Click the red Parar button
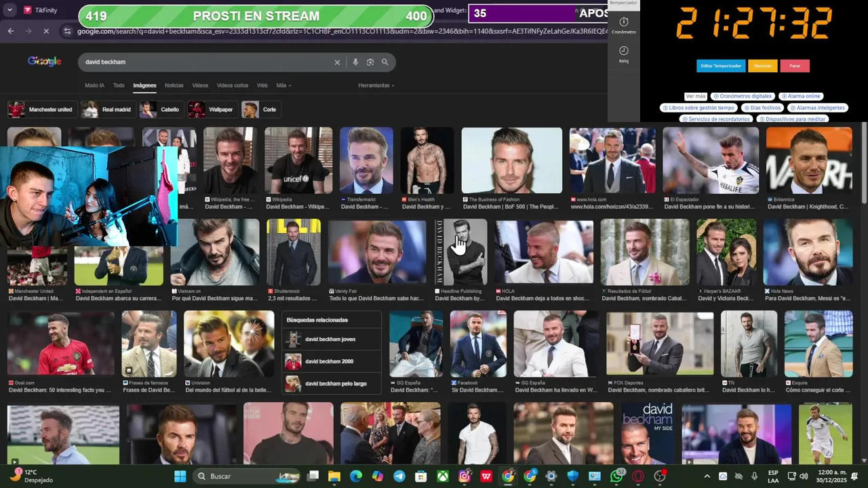The height and width of the screenshot is (488, 868). [x=795, y=66]
